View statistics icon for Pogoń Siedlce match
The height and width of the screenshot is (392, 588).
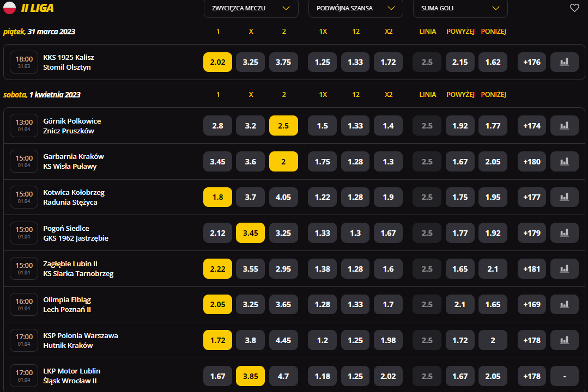[565, 233]
